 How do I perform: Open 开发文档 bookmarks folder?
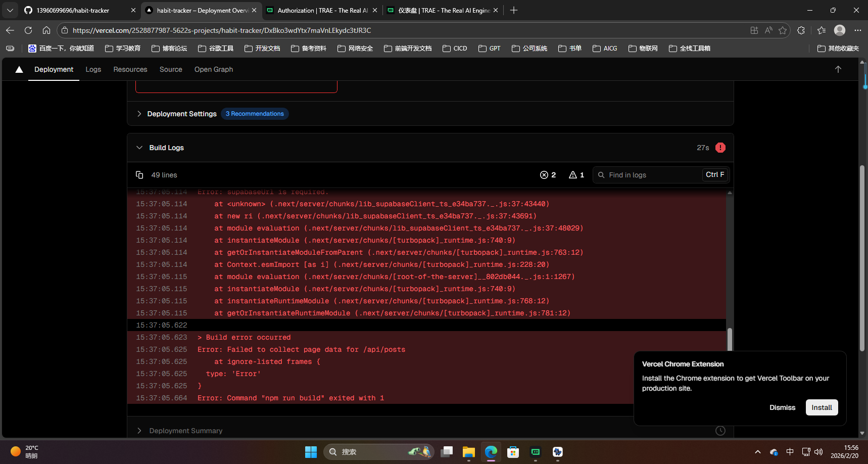[262, 49]
